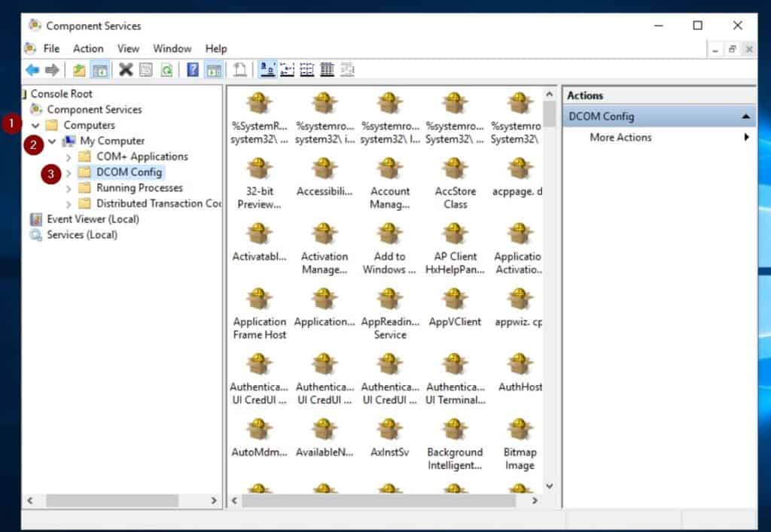Select Services (Local) node
The width and height of the screenshot is (771, 532).
[x=81, y=235]
